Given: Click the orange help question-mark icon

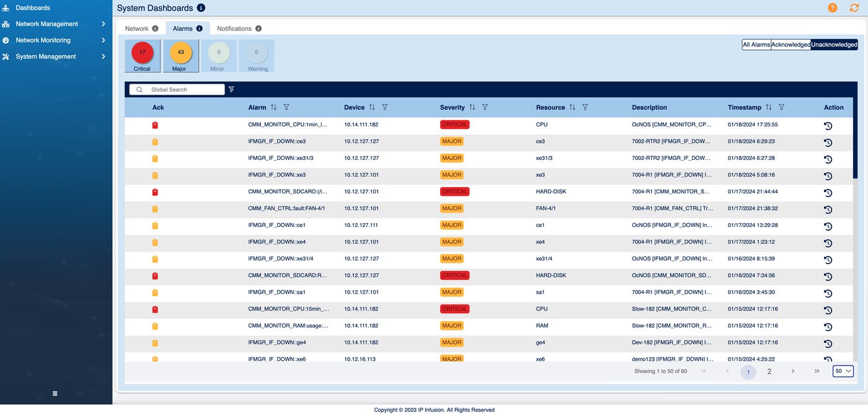Looking at the screenshot, I should (x=832, y=8).
